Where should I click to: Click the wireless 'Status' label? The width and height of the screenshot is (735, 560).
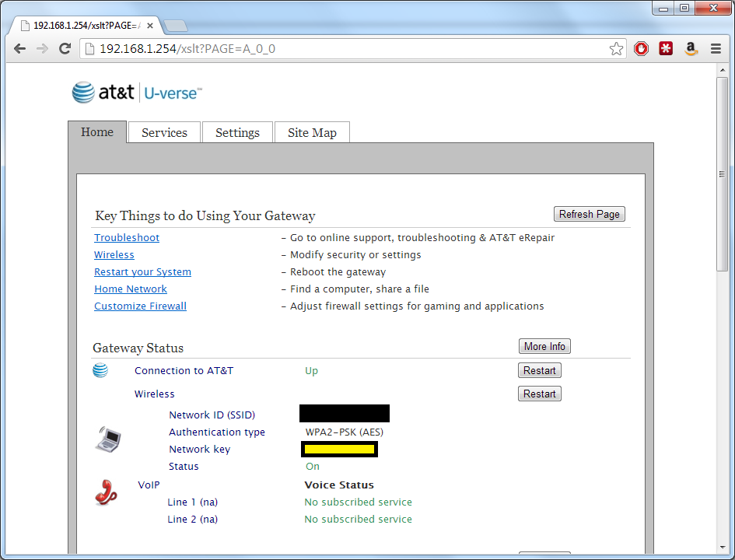(x=184, y=466)
